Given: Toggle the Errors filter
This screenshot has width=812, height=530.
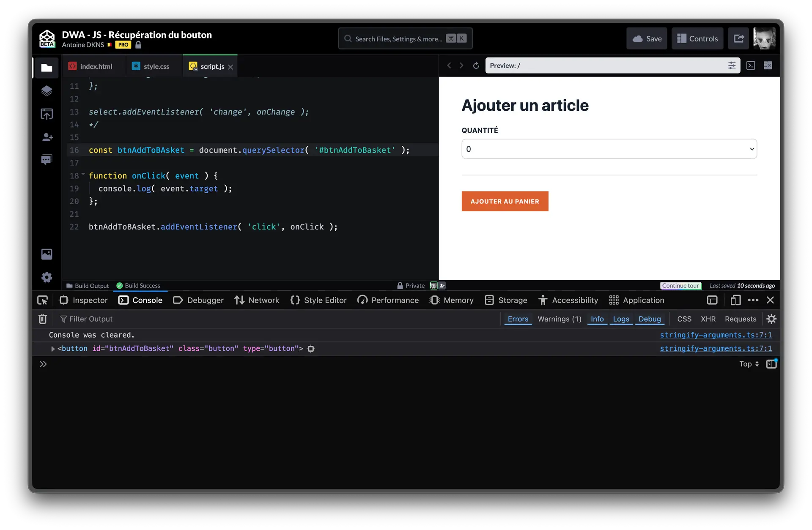Looking at the screenshot, I should [518, 319].
